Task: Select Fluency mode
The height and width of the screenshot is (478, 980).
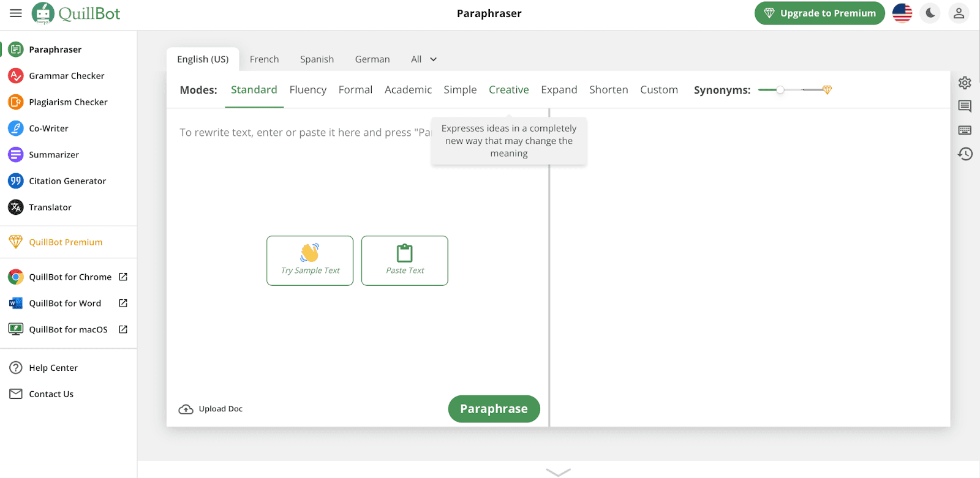Action: pos(307,90)
